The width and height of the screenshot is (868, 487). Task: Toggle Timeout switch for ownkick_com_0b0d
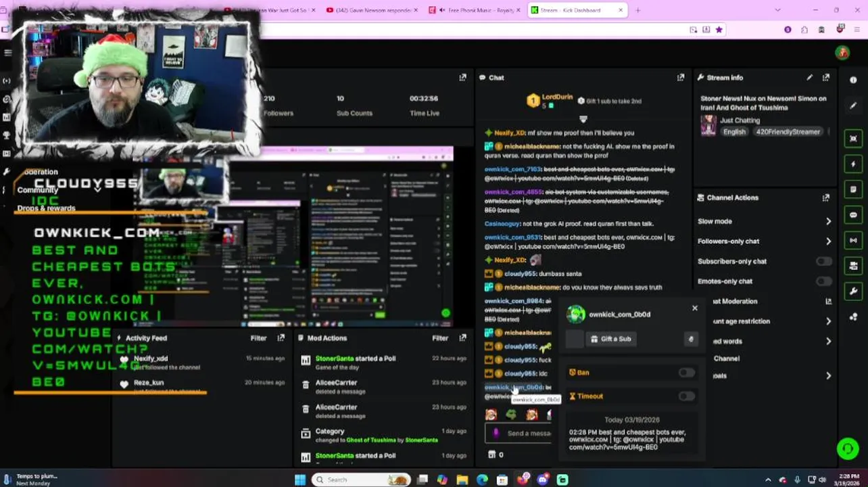[686, 396]
